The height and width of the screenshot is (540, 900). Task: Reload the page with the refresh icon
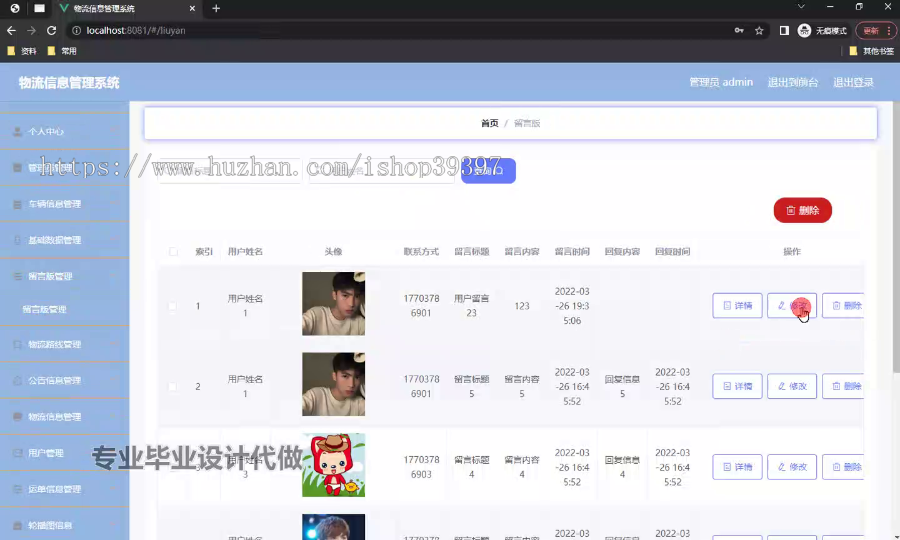pyautogui.click(x=52, y=30)
